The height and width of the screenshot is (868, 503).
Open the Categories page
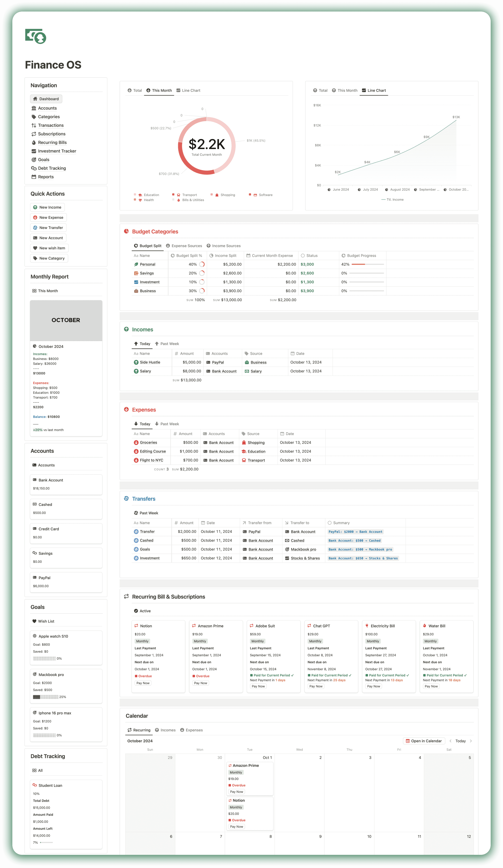pos(49,116)
